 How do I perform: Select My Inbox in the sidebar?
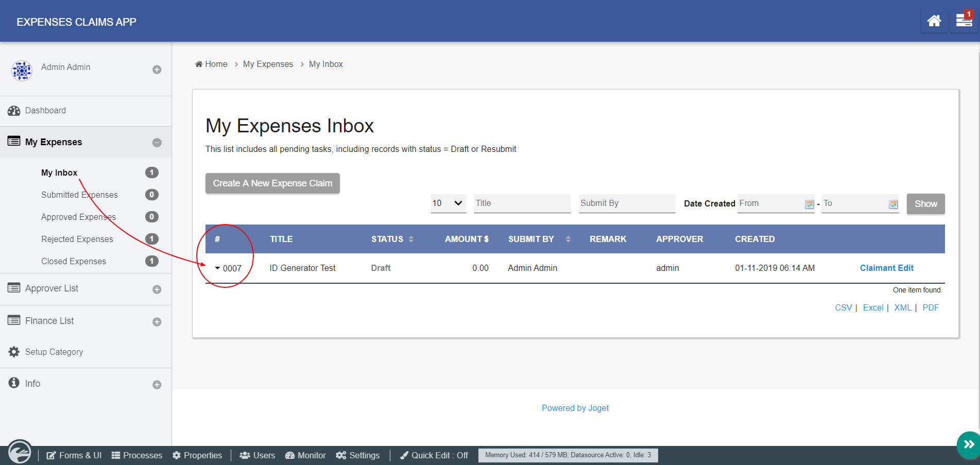[x=59, y=173]
